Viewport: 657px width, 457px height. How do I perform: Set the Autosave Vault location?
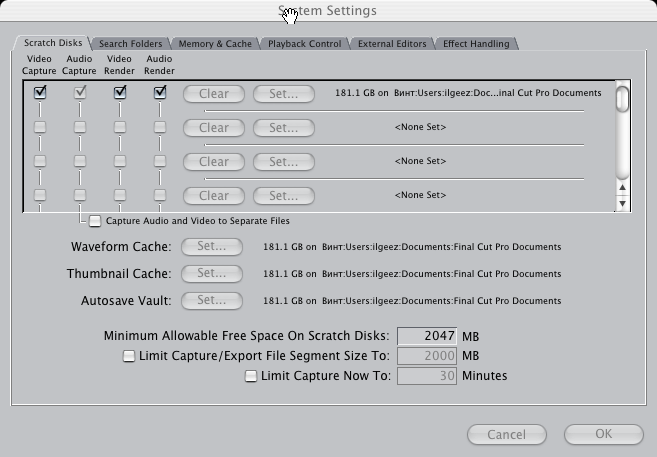(x=212, y=301)
